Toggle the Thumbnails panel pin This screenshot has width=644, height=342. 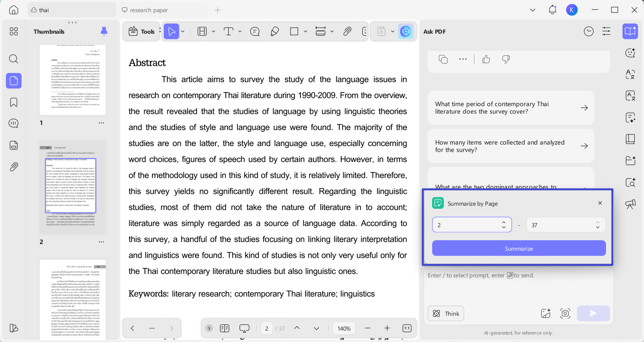coord(104,31)
